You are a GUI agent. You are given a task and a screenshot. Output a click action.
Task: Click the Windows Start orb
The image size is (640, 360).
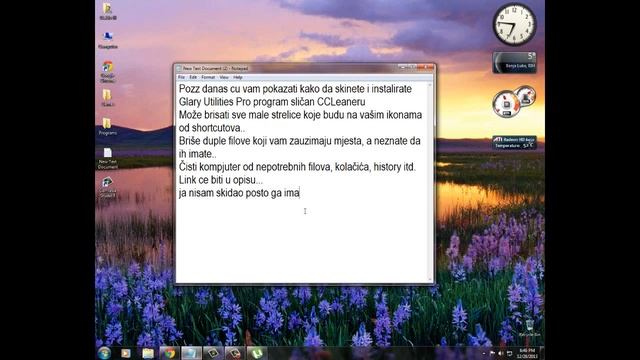pyautogui.click(x=104, y=353)
